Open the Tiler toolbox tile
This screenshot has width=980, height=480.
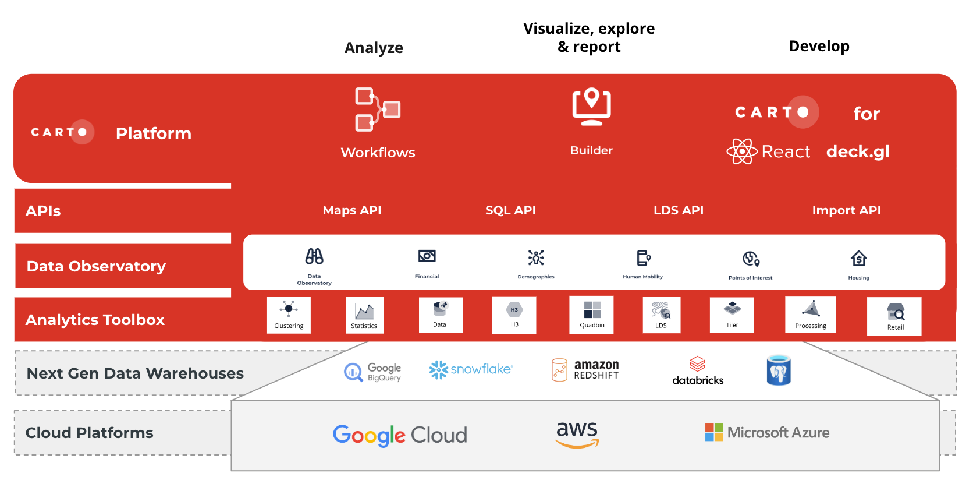pos(732,315)
